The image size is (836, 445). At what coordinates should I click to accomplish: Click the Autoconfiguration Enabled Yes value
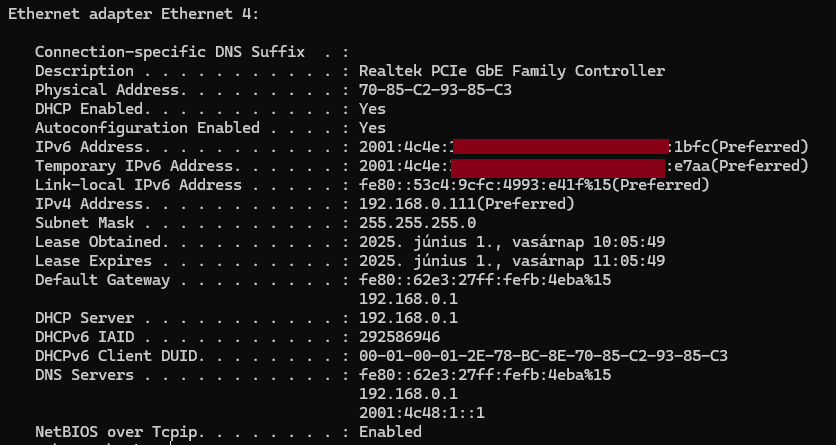point(372,128)
